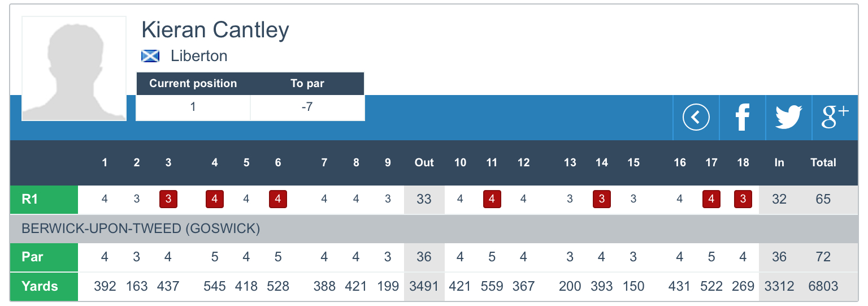Click the Liberton club name
The image size is (868, 306).
(199, 56)
